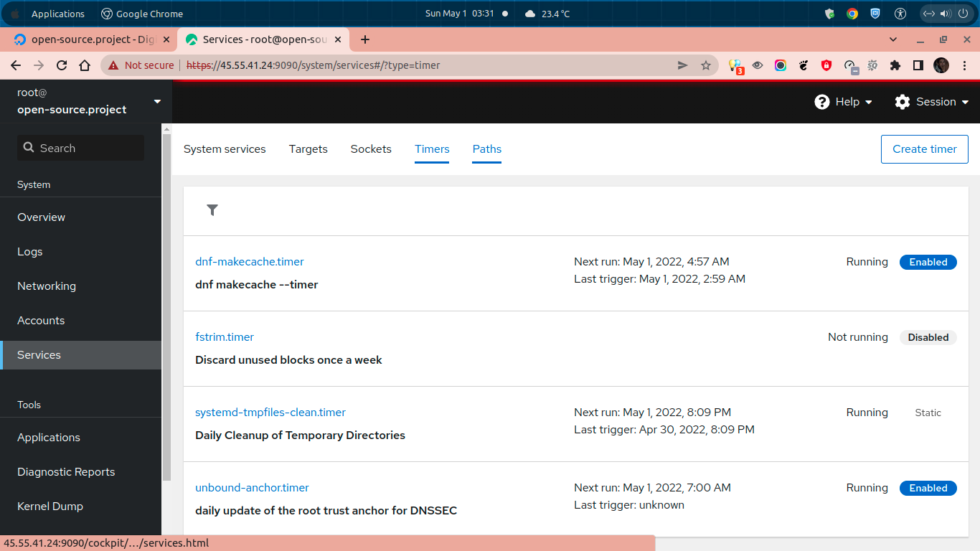Click the sidebar vertical scrollbar
This screenshot has height=551, width=980.
(x=167, y=307)
